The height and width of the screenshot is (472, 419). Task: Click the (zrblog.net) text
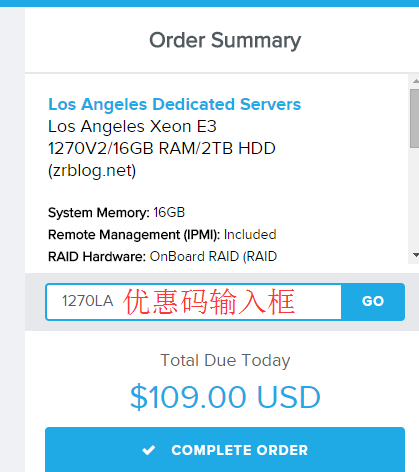point(92,171)
